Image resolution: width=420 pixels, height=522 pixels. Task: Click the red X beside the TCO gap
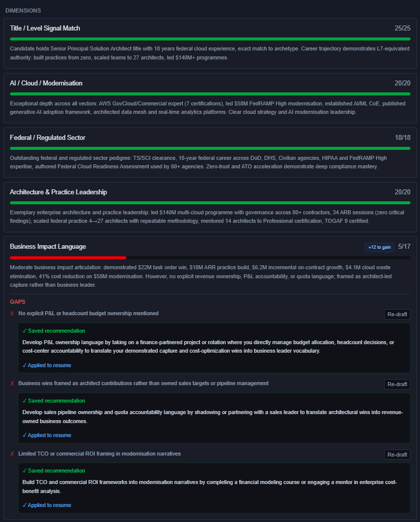12,454
